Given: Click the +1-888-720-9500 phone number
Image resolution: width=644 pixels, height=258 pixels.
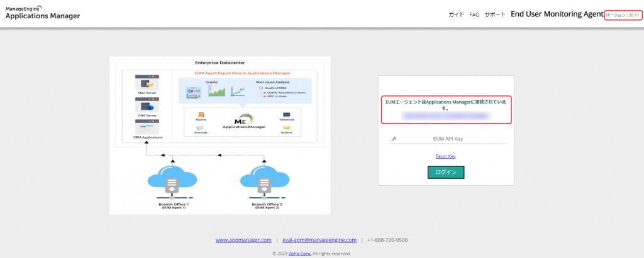Looking at the screenshot, I should click(387, 240).
